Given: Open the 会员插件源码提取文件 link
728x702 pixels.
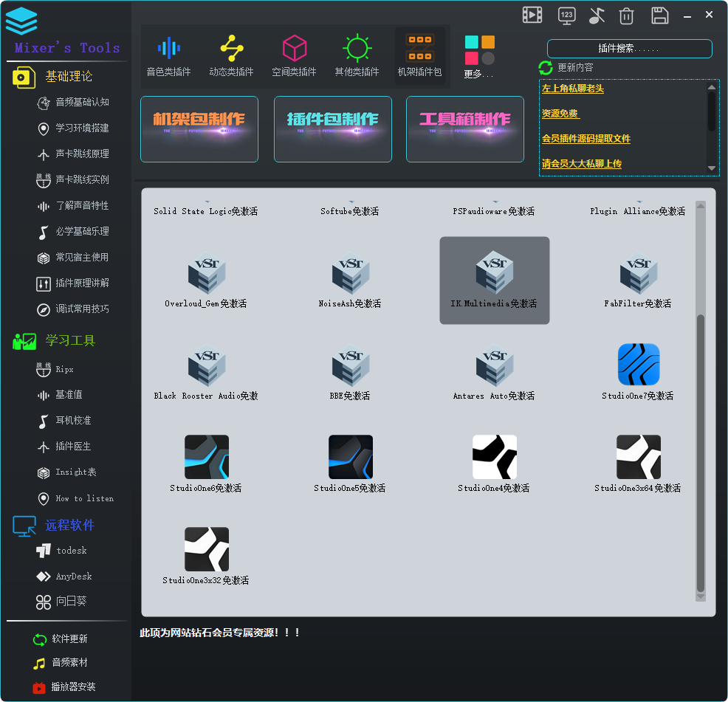Looking at the screenshot, I should pos(586,139).
